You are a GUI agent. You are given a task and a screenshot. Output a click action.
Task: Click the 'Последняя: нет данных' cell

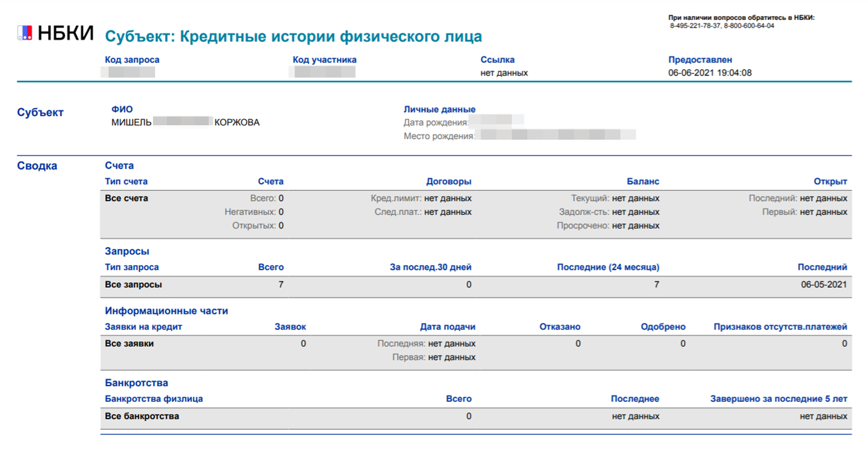point(426,343)
